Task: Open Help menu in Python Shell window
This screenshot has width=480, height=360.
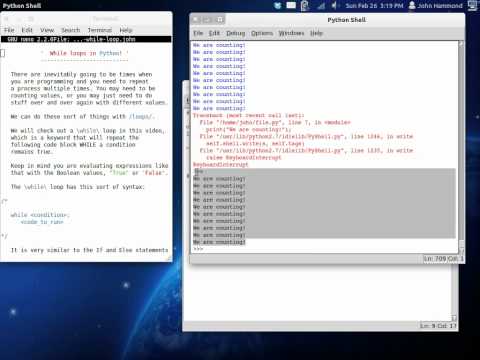Action: 316,33
